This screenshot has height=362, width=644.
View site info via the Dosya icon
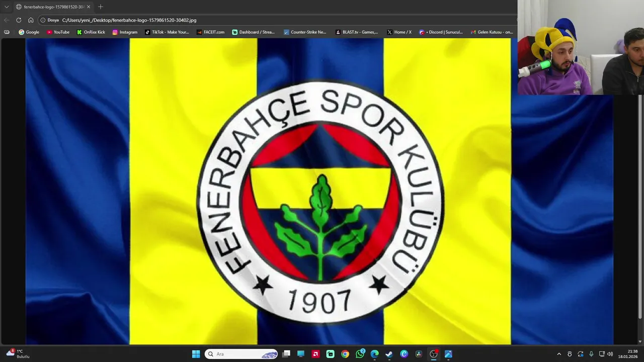(43, 20)
